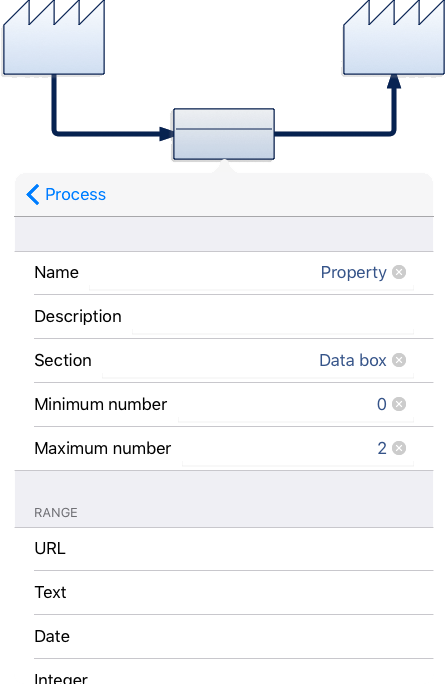Choose URL as range type
Screen dimensions: 445x684
[x=224, y=549]
